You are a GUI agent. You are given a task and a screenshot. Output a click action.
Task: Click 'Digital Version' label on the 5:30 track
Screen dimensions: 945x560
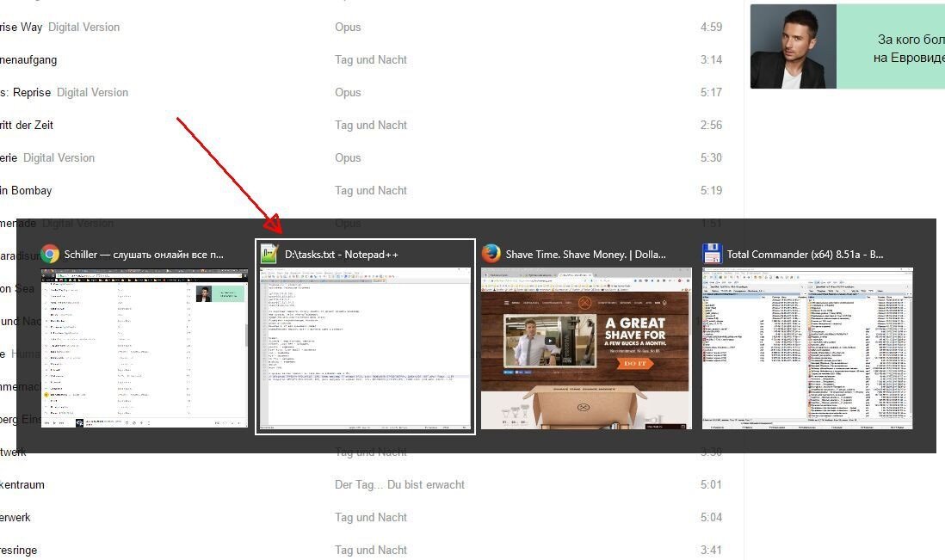[59, 157]
